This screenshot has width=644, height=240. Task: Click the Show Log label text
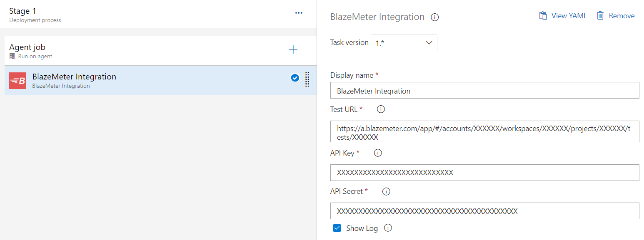(362, 228)
